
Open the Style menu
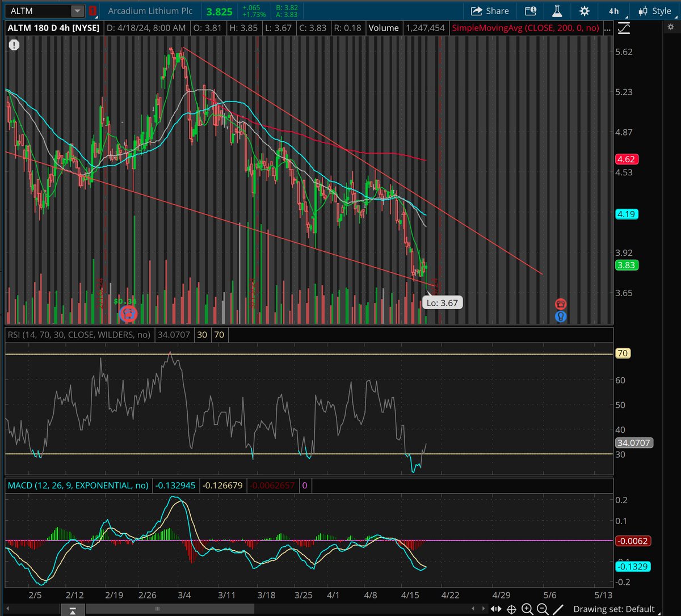[x=654, y=11]
